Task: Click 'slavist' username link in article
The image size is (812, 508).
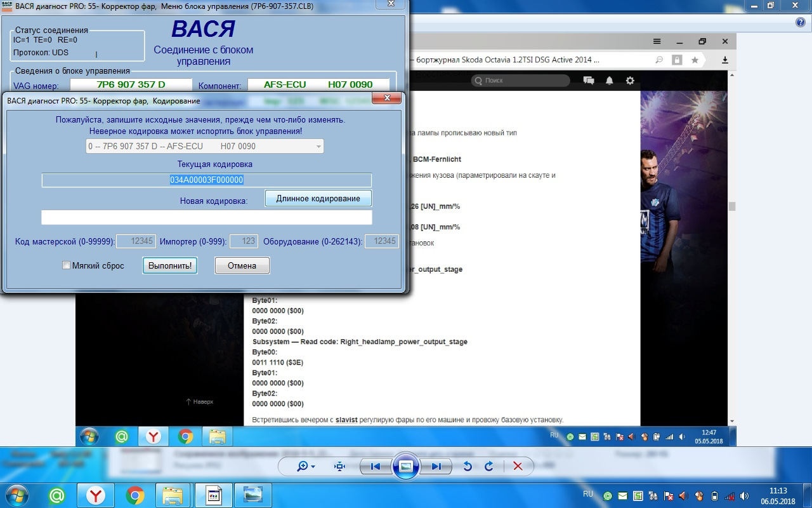Action: tap(346, 420)
